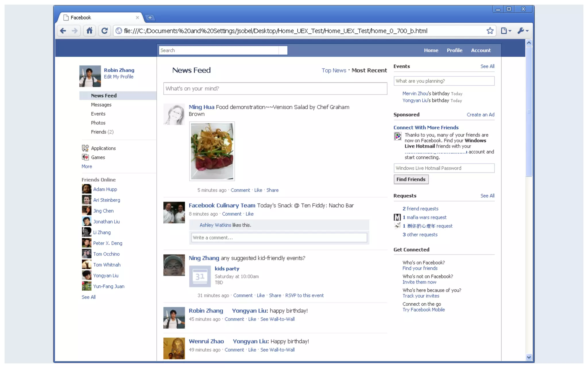This screenshot has height=368, width=588.
Task: Click the What's on your mind box
Action: click(x=275, y=89)
